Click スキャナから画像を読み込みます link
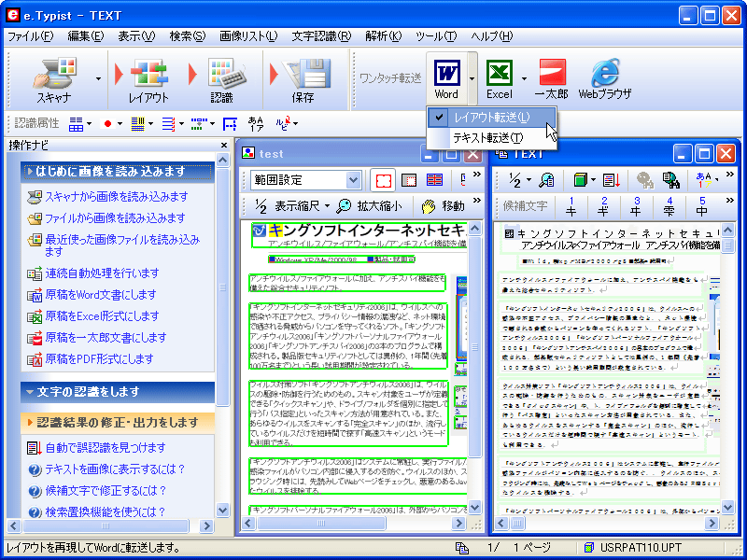 (116, 197)
